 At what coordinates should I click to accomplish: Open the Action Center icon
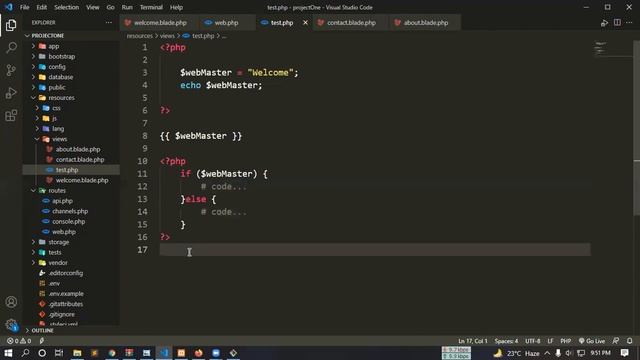pyautogui.click(x=624, y=353)
